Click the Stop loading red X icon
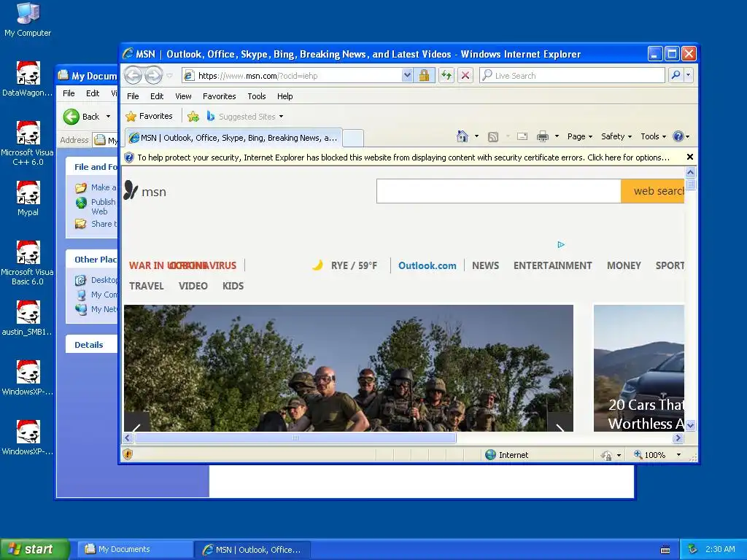747x560 pixels. [465, 75]
